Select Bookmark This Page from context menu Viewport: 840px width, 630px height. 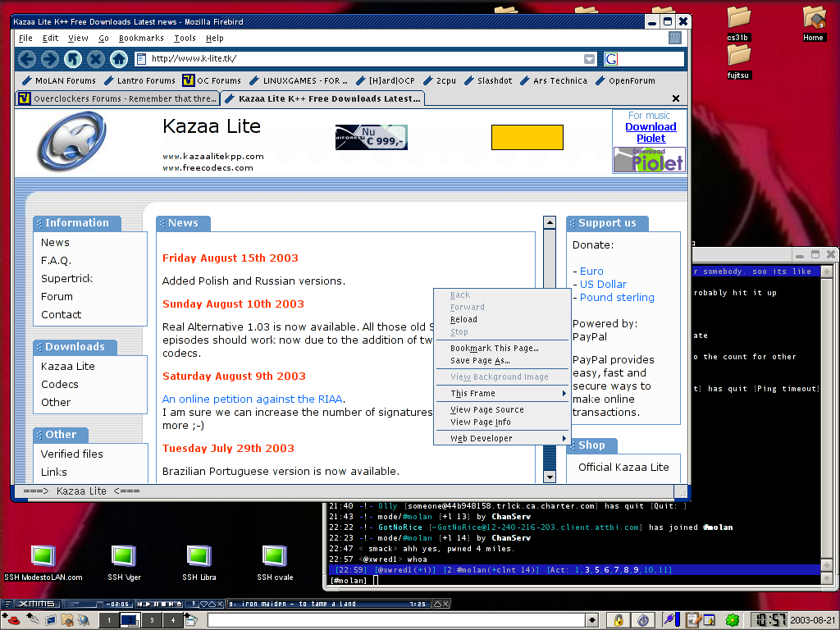501,348
